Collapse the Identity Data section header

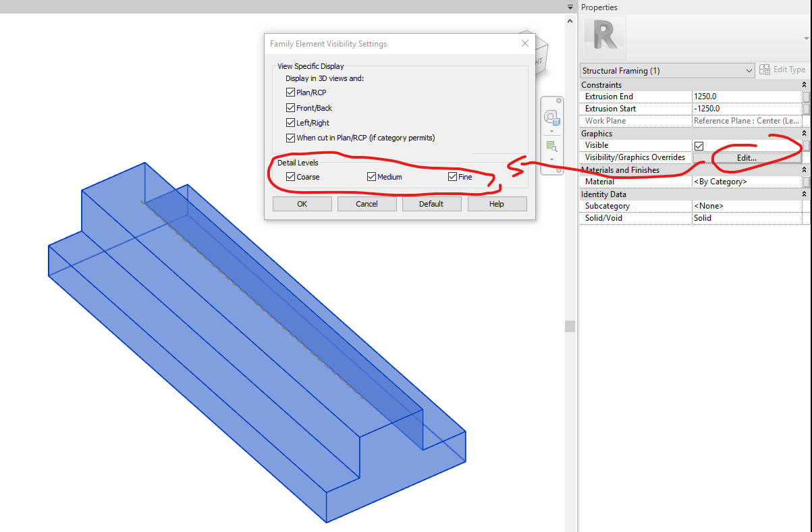[803, 194]
